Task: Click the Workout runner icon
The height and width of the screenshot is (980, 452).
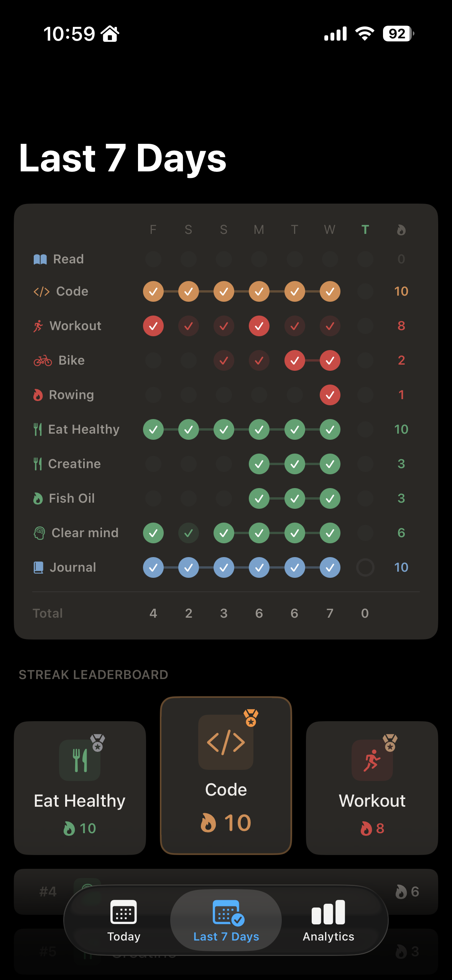Action: (x=38, y=326)
